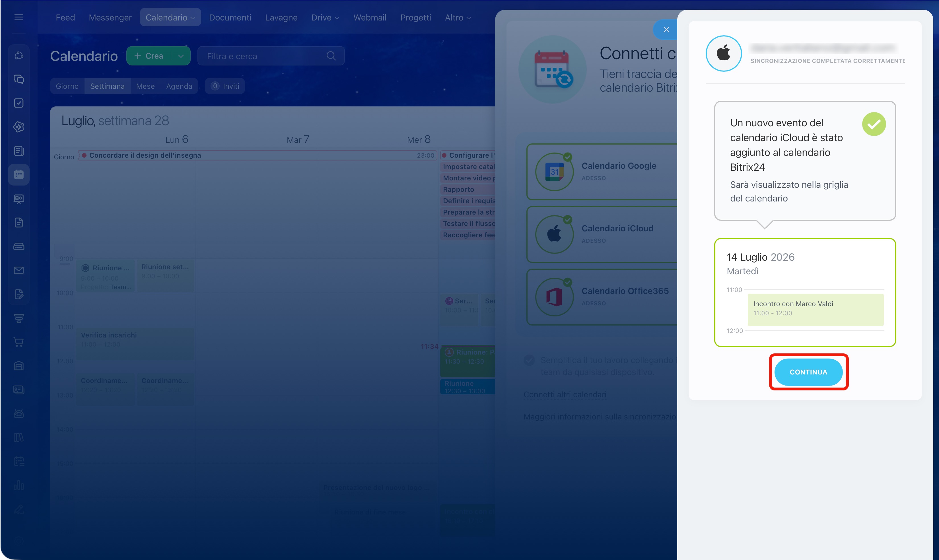The width and height of the screenshot is (939, 560).
Task: Open Progetti from the top menu
Action: [415, 18]
